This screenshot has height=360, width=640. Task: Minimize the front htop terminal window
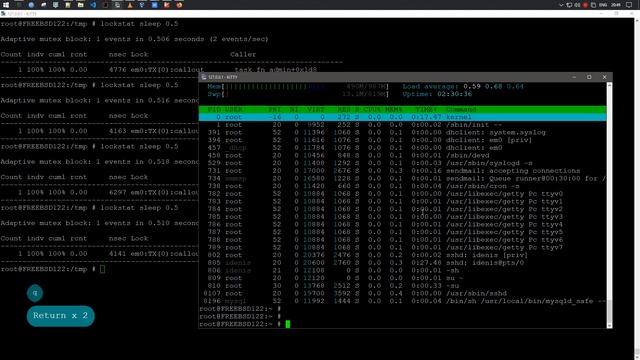[574, 77]
